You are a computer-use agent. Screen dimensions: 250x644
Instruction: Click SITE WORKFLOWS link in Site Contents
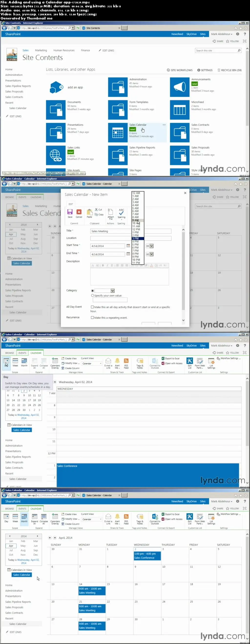click(x=180, y=70)
